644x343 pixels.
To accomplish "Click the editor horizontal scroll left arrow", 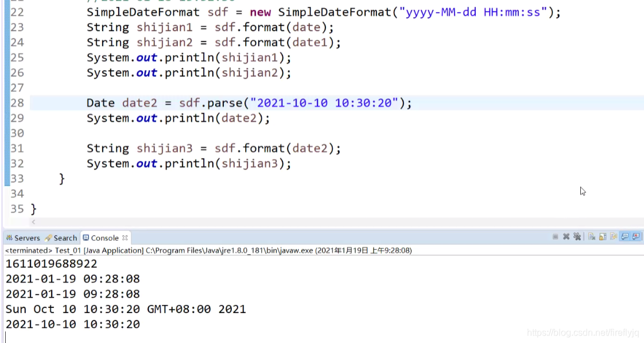I will (34, 222).
